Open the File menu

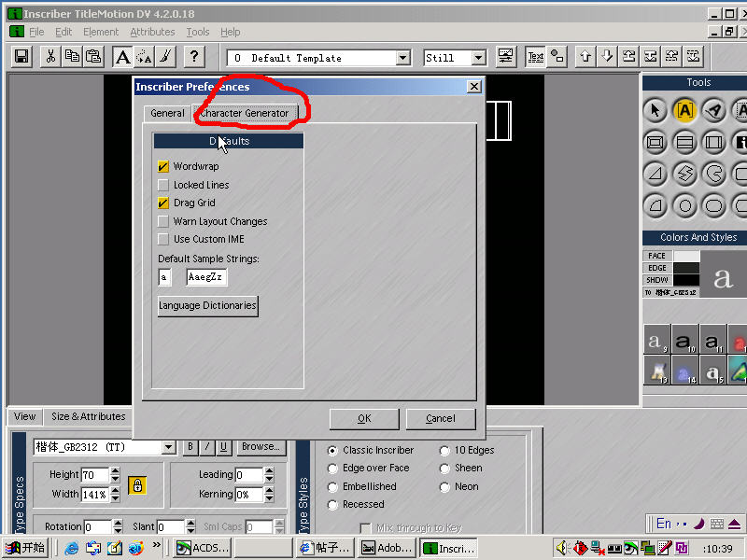(x=36, y=32)
